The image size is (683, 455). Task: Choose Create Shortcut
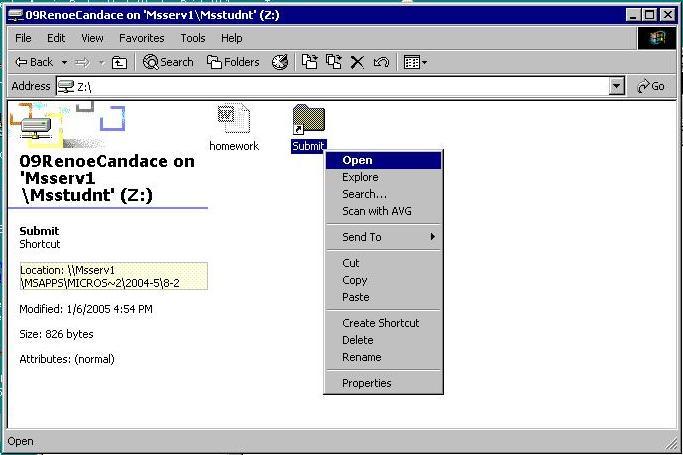383,323
